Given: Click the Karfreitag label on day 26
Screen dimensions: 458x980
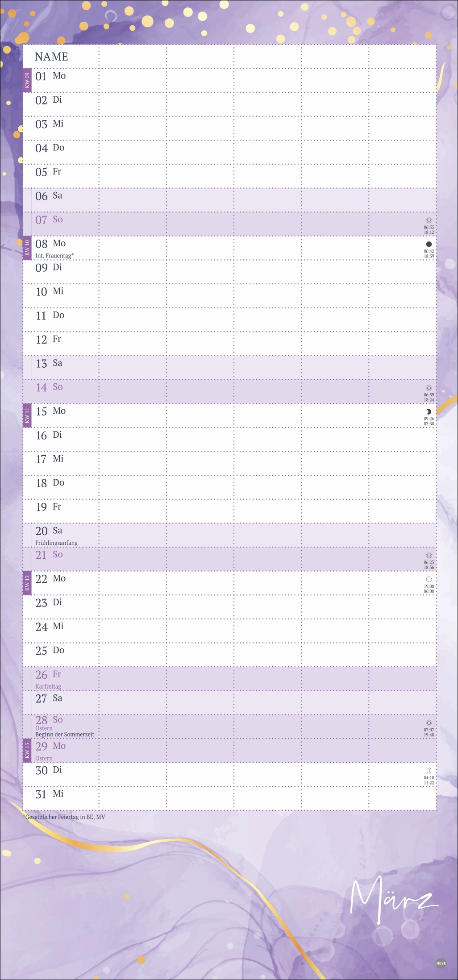Looking at the screenshot, I should (x=48, y=686).
